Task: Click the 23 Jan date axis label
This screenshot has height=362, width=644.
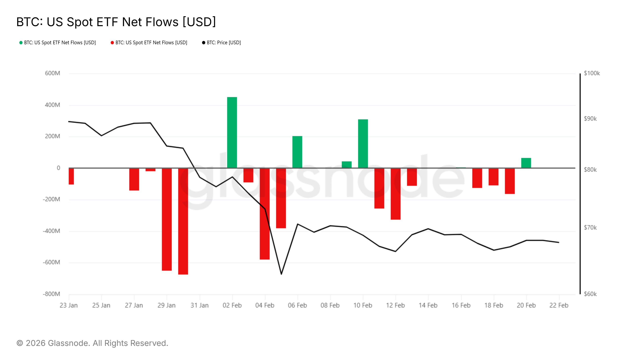Action: click(68, 305)
